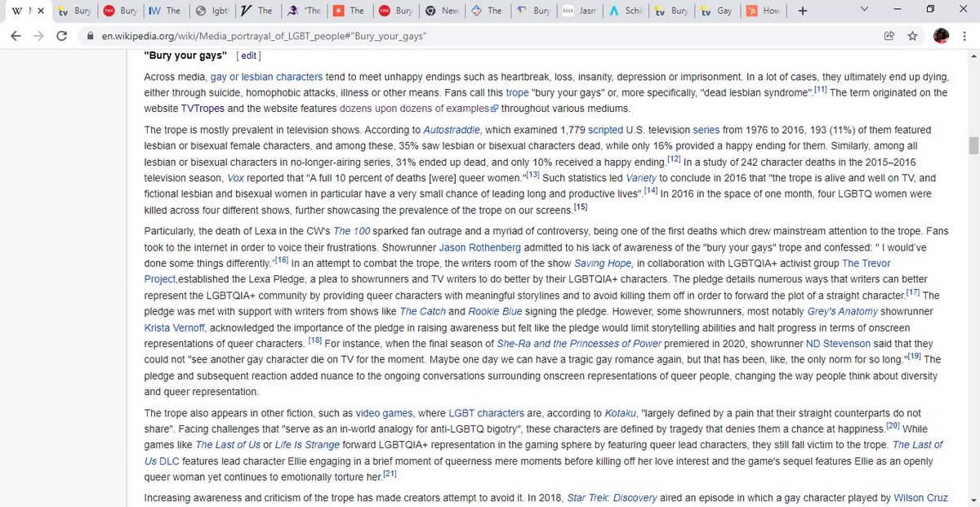Switch to the 'New' Chrome tab
Screen dimensions: 980x507
[443, 11]
